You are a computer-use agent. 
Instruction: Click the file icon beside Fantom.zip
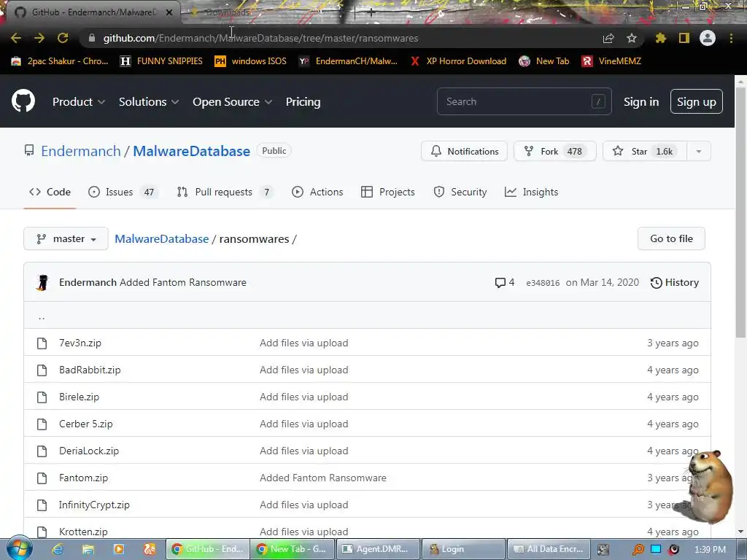pyautogui.click(x=42, y=478)
